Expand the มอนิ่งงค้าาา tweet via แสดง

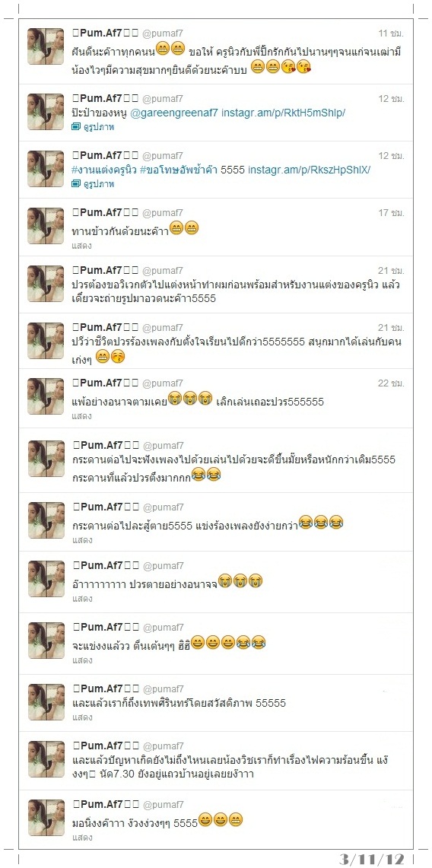coord(82,838)
